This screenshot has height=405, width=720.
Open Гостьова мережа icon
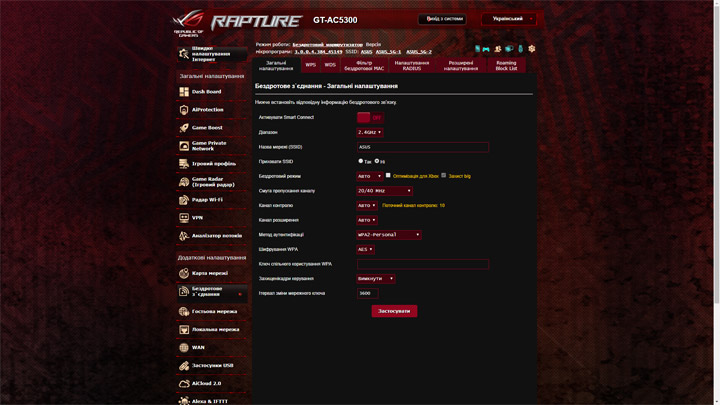coord(184,311)
